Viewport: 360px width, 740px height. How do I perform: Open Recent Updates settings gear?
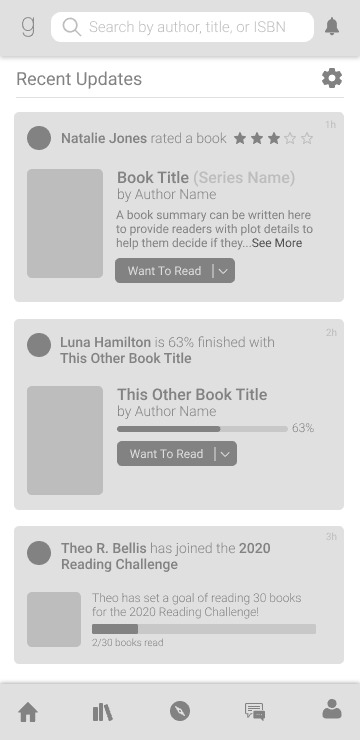[x=332, y=78]
